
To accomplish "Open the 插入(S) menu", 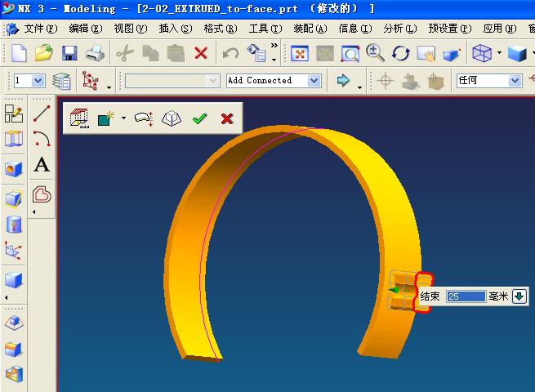I will (x=176, y=29).
